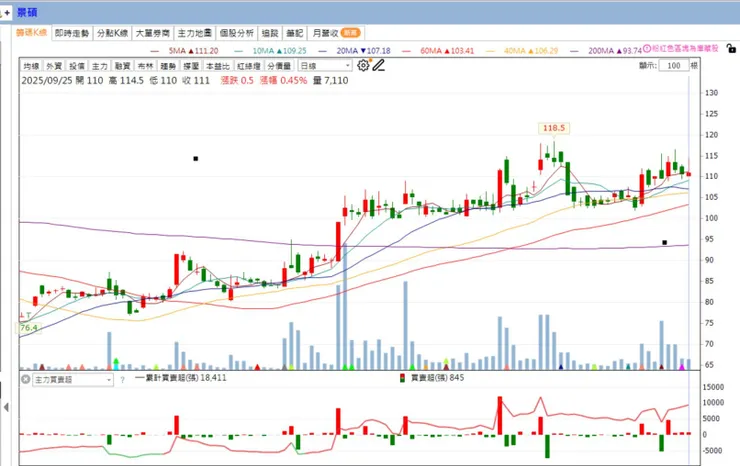Switch to the 追蹤 tab
Image resolution: width=740 pixels, height=466 pixels.
[x=270, y=33]
